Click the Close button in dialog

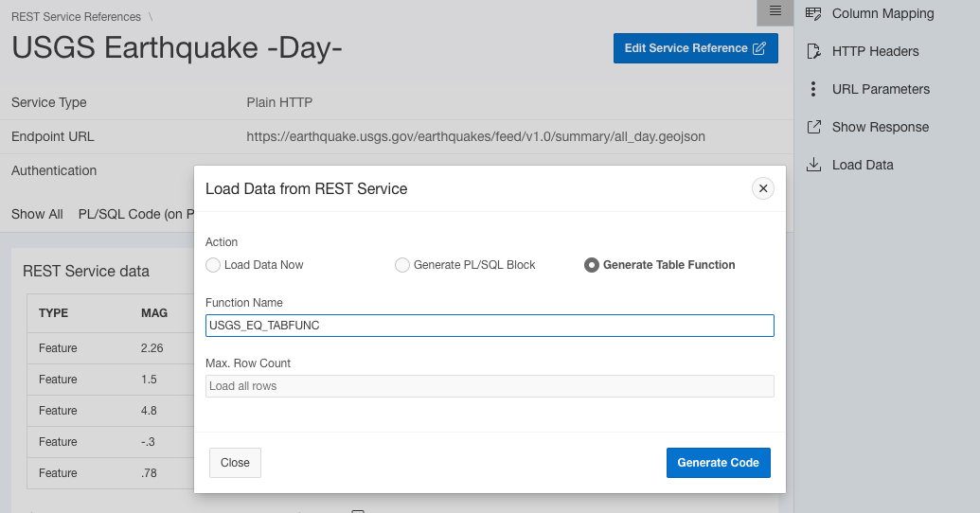click(x=235, y=463)
